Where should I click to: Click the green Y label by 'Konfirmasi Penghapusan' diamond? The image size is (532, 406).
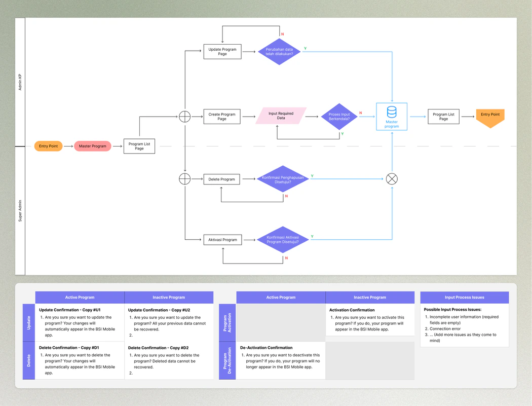(312, 176)
